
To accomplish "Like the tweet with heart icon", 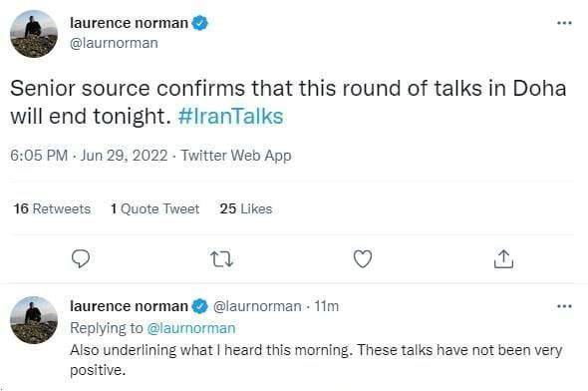I will (363, 259).
